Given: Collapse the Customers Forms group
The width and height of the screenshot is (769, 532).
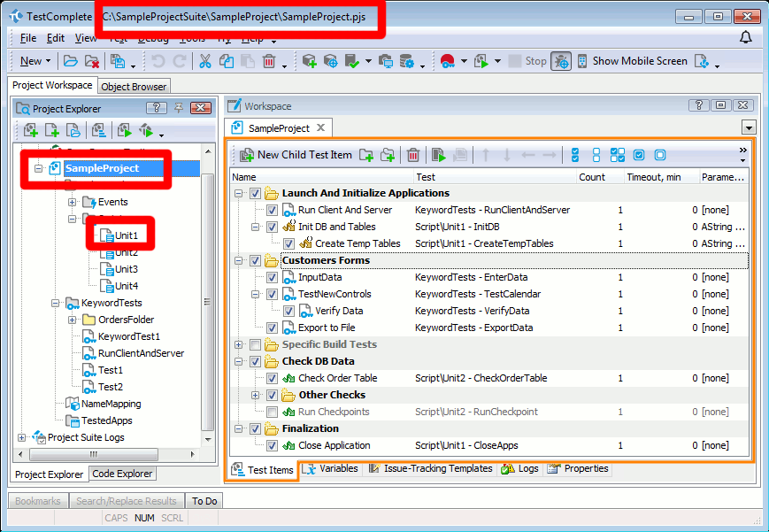Looking at the screenshot, I should [239, 261].
